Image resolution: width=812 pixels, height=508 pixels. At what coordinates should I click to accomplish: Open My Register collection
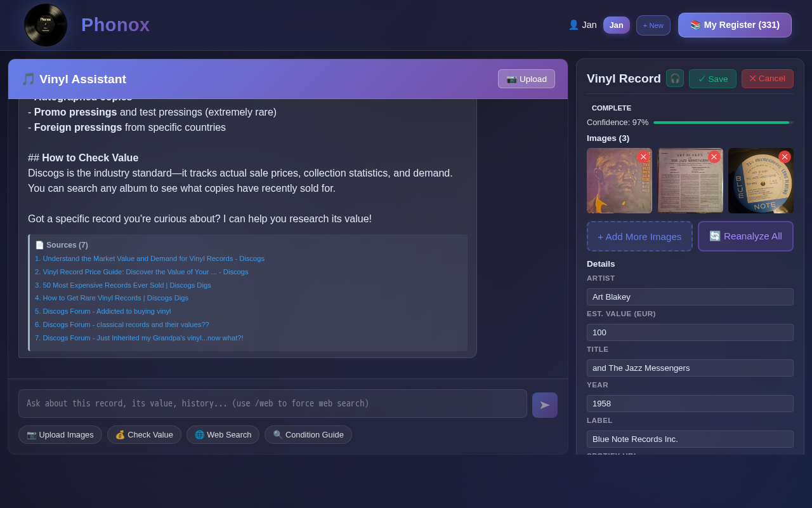[x=735, y=25]
